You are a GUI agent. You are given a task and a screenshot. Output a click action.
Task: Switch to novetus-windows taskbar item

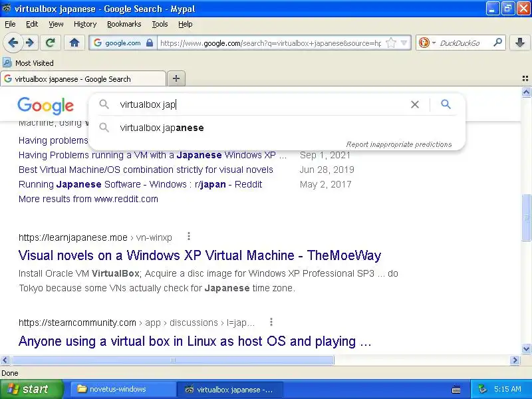tap(122, 389)
